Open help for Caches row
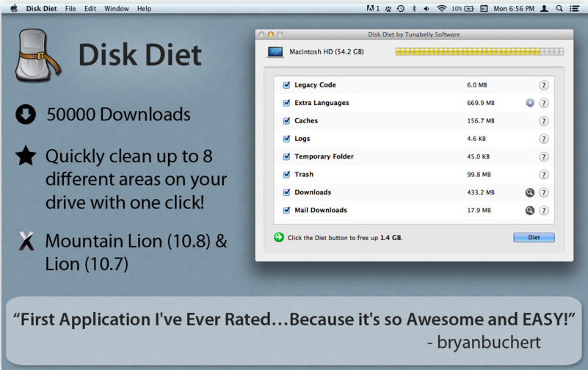Viewport: 588px width, 370px height. (544, 121)
